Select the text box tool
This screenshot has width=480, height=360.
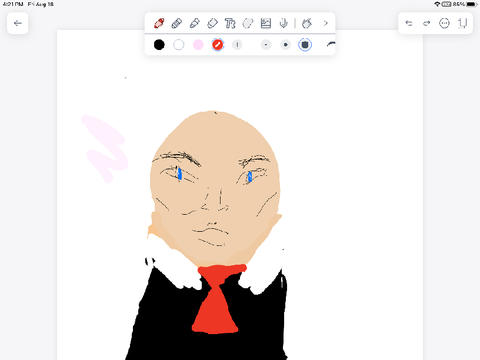pos(230,23)
